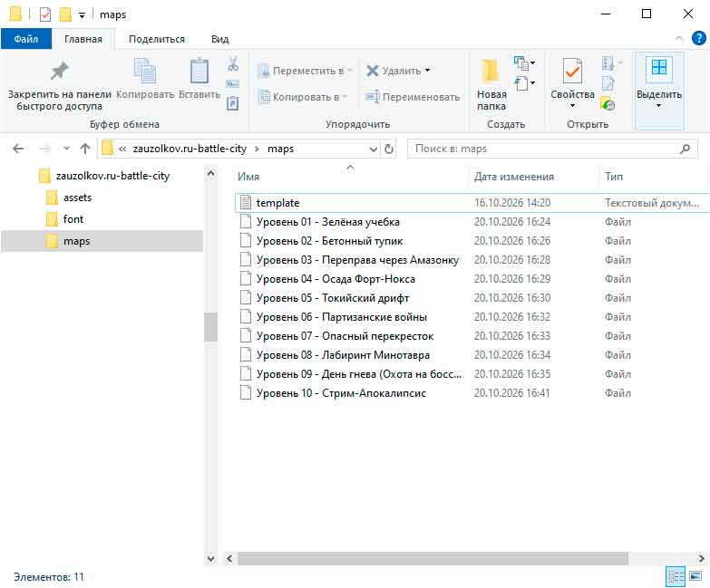Click the Свойства checkmark icon

coord(572,71)
